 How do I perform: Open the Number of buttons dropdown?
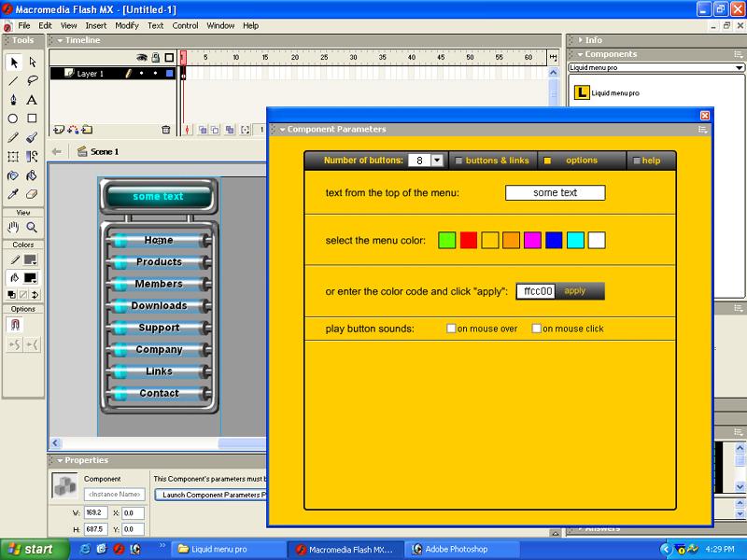pos(437,161)
